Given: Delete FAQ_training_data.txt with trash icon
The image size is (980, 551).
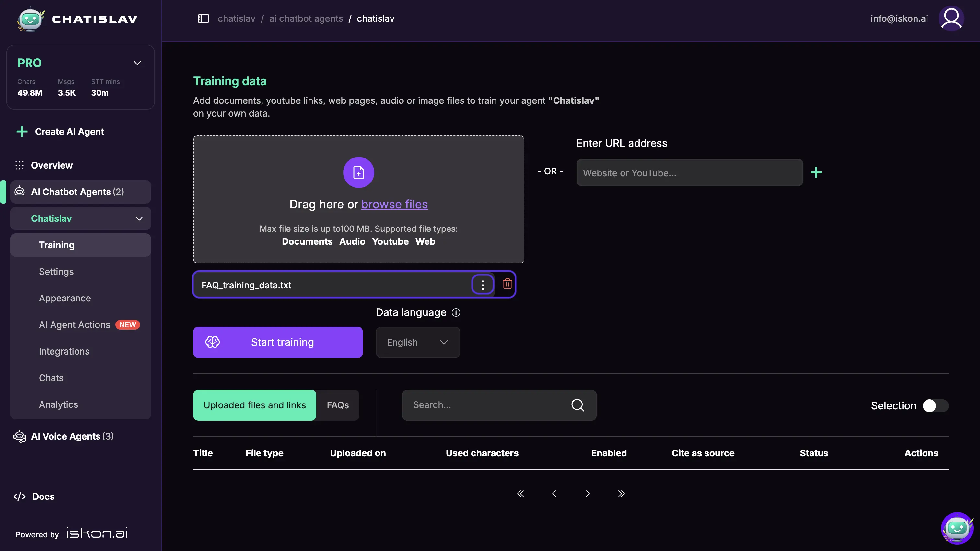Looking at the screenshot, I should tap(507, 284).
